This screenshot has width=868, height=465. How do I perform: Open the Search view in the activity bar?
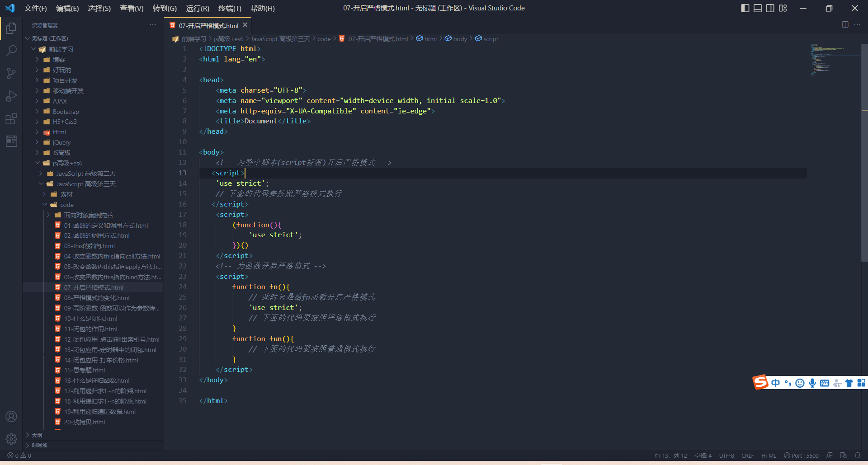[11, 51]
